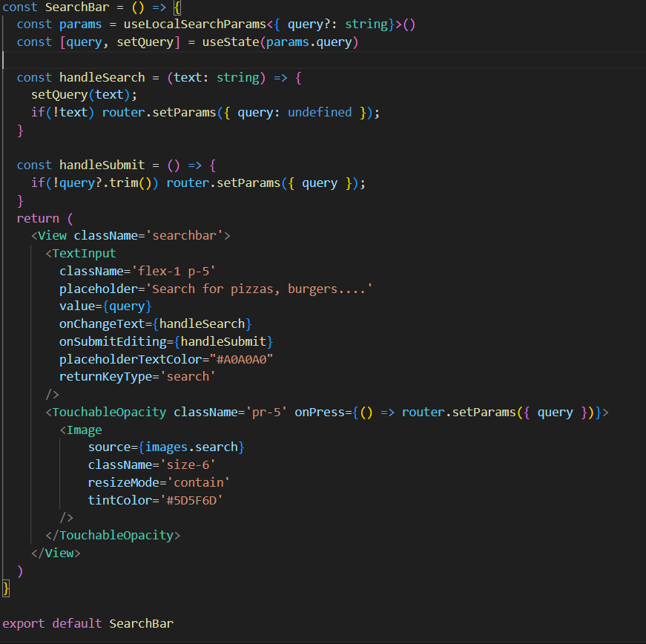Select the handleSearch function name declaration
This screenshot has height=644, width=646.
click(x=102, y=77)
